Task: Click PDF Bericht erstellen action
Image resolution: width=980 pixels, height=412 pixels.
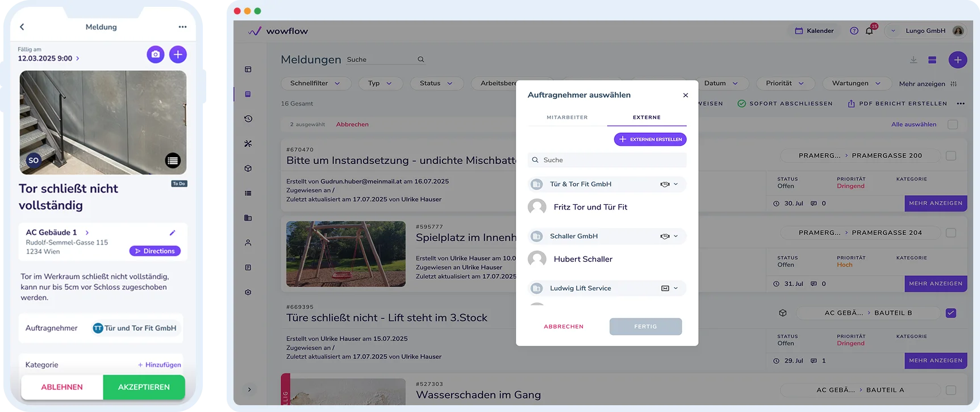Action: pos(898,104)
